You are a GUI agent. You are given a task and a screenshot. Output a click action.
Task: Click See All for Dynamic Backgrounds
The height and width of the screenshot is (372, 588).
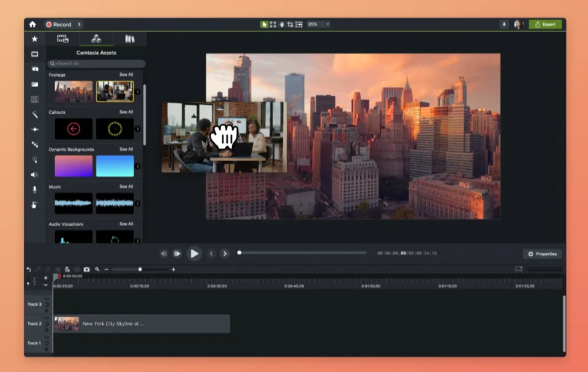coord(126,149)
